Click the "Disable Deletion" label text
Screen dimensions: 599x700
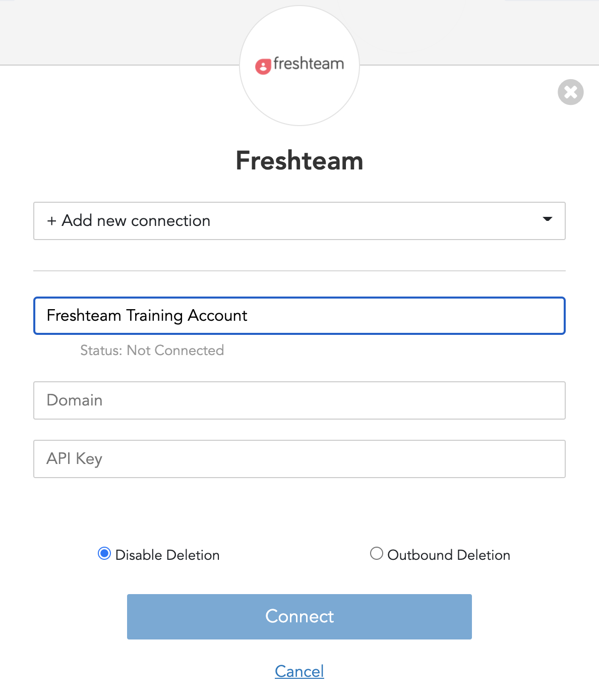point(167,555)
